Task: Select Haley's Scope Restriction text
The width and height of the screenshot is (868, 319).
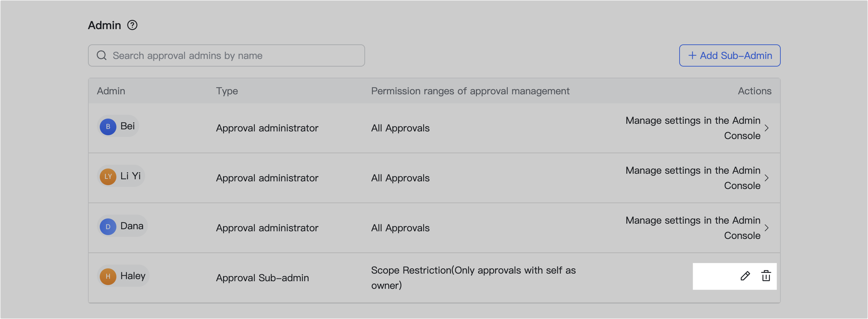Action: (473, 278)
